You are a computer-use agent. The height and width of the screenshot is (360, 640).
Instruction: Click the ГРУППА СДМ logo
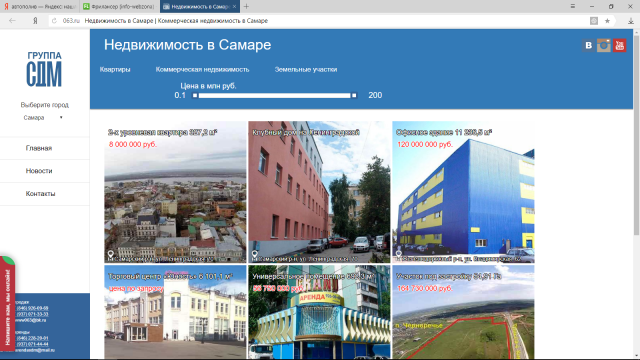[44, 69]
